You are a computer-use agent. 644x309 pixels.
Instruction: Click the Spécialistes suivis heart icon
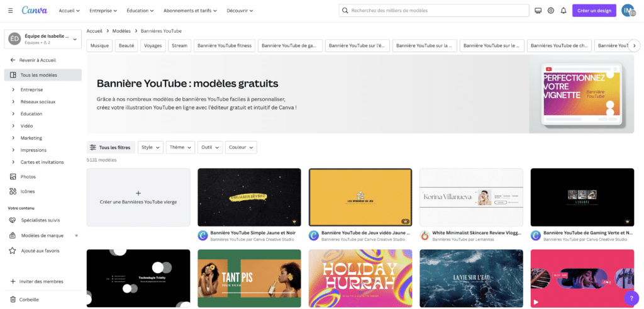(x=13, y=220)
